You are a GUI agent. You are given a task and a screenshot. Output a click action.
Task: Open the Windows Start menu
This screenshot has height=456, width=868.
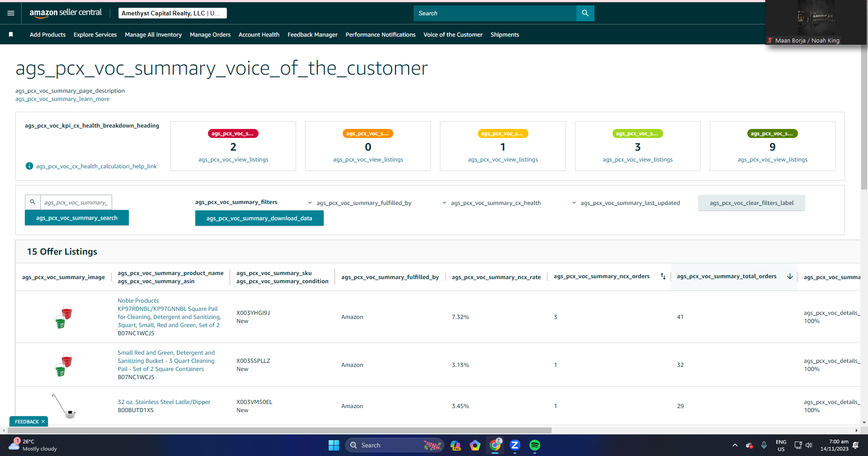(334, 445)
